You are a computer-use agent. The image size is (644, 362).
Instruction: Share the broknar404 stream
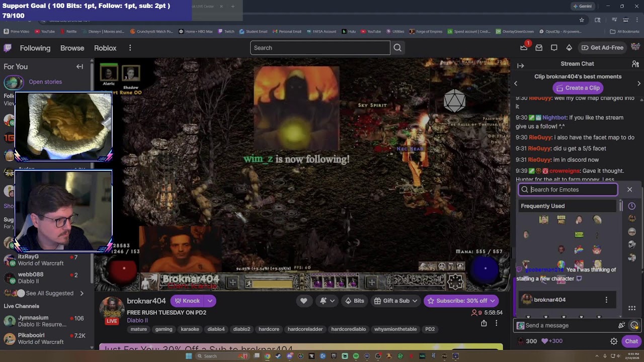[x=484, y=323]
